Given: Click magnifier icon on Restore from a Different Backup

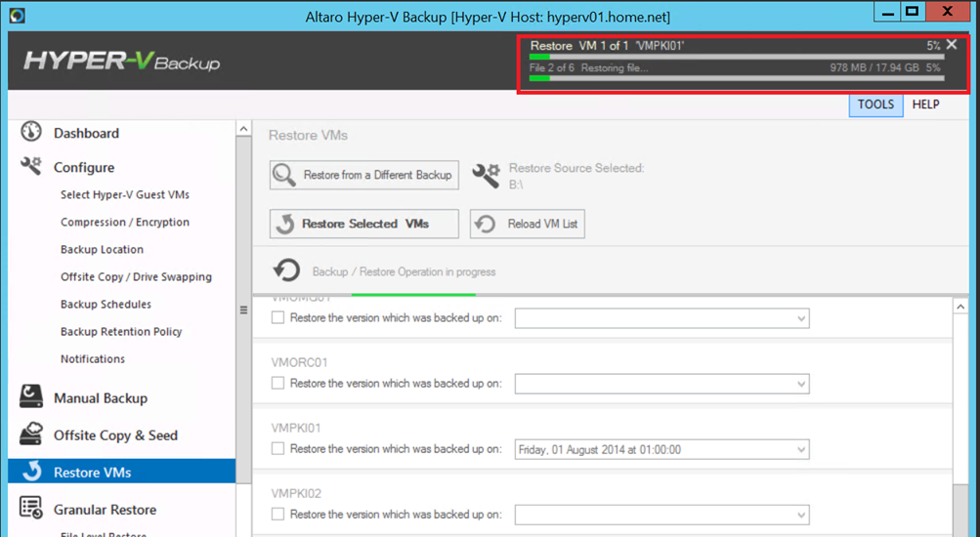Looking at the screenshot, I should click(x=284, y=176).
